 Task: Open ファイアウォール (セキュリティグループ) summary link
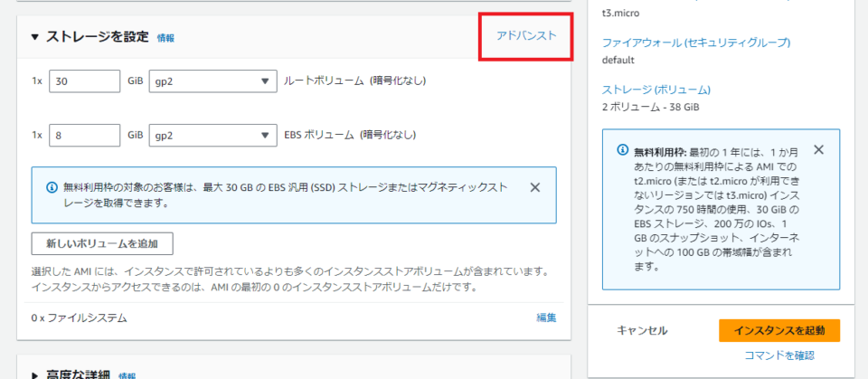click(696, 43)
